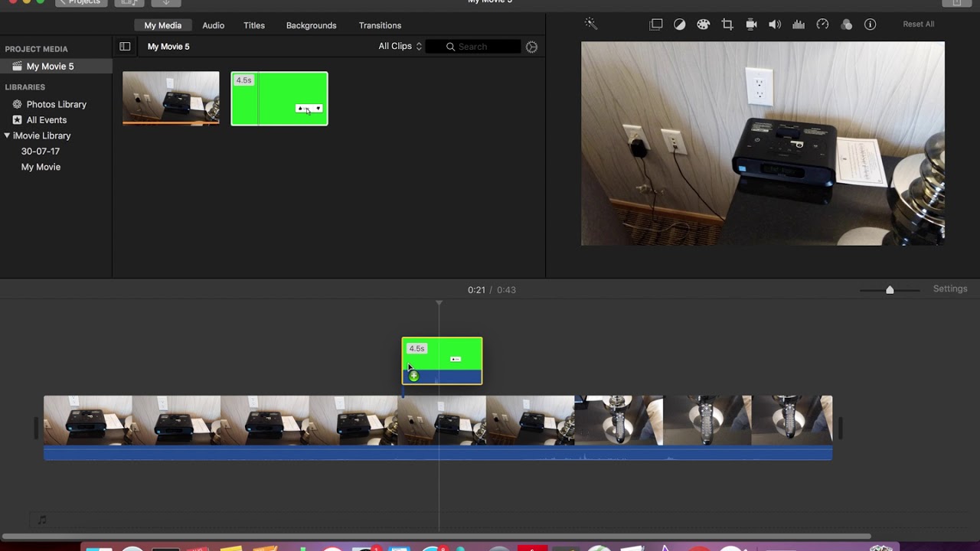This screenshot has height=551, width=980.
Task: Go back to Projects
Action: coord(81,3)
